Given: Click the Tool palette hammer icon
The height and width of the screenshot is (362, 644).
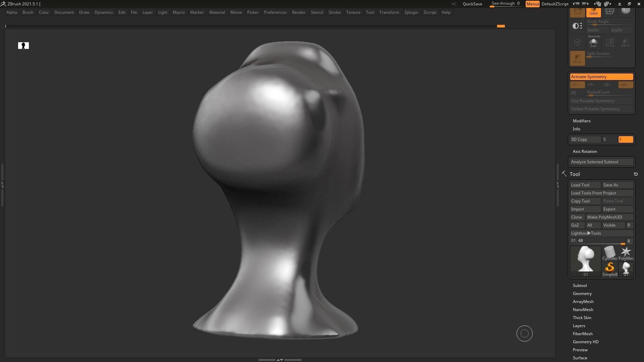Looking at the screenshot, I should coord(564,174).
